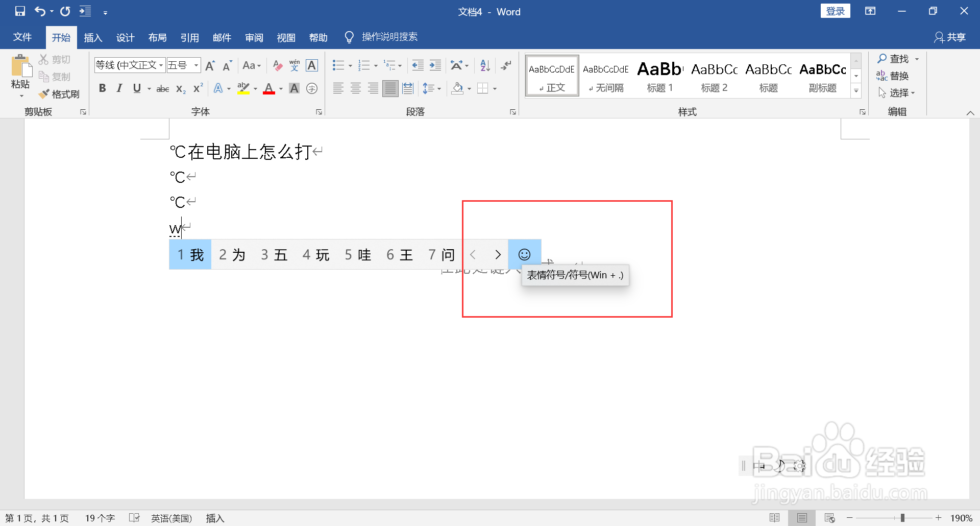Switch to the 插入 tab

(x=93, y=37)
